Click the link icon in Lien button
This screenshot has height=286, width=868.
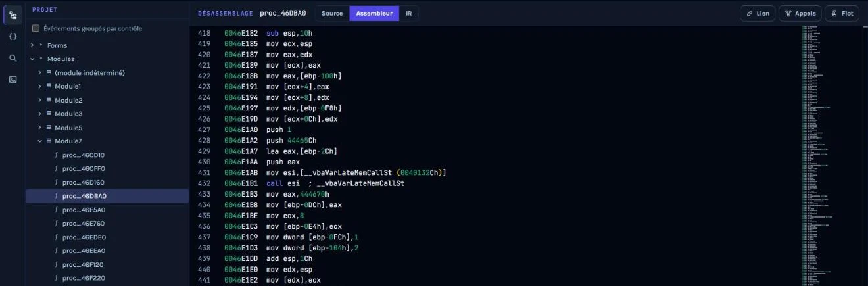tap(748, 13)
